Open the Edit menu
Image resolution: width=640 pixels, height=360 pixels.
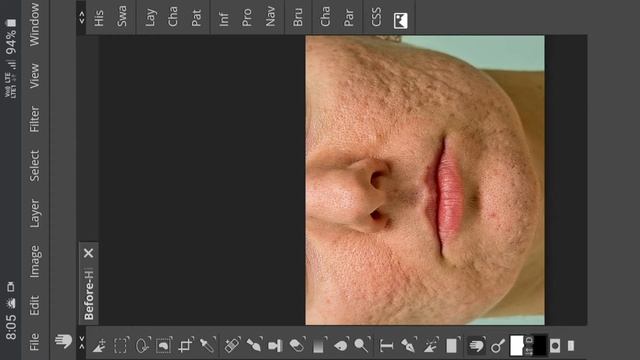(34, 305)
